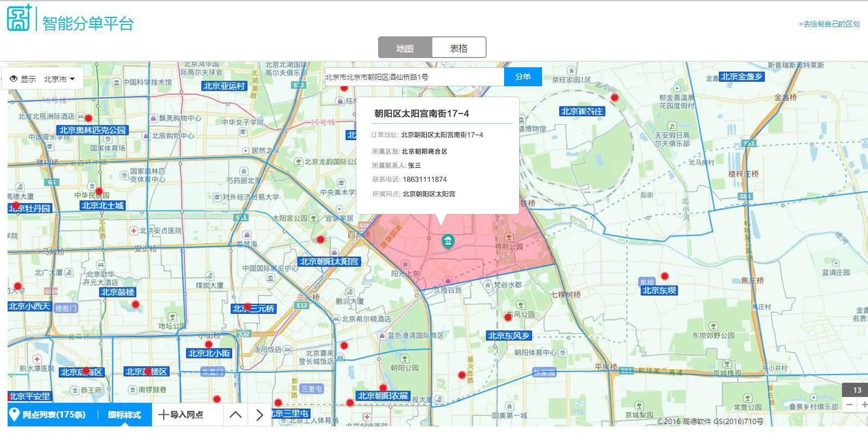Click red outlet dot at 中华民族园
Image resolution: width=868 pixels, height=433 pixels.
[99, 191]
